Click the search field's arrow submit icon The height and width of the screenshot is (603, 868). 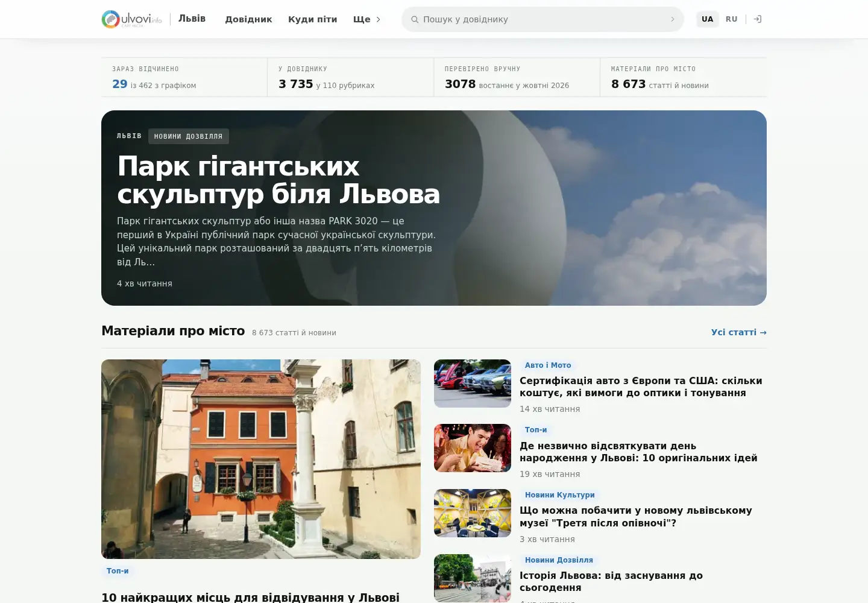[673, 19]
